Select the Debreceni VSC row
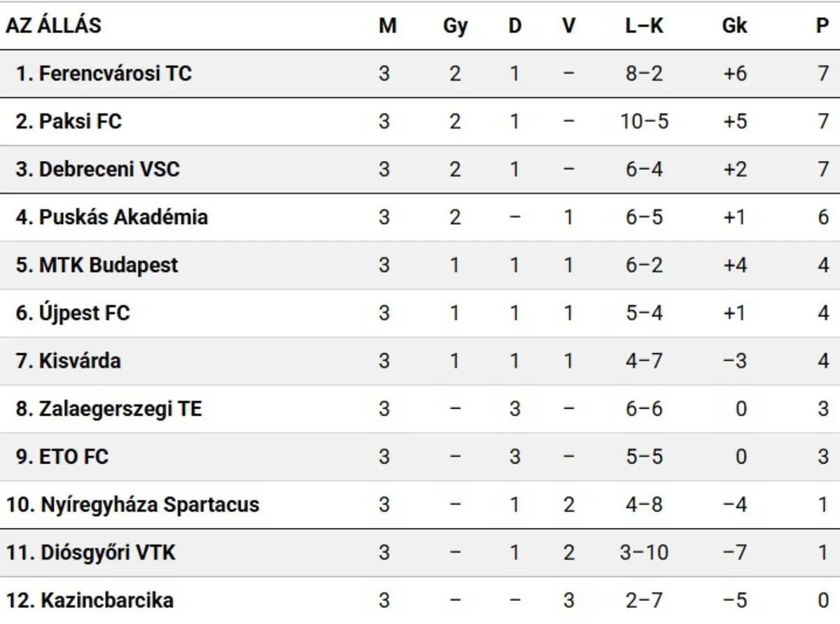The height and width of the screenshot is (624, 840). [420, 169]
